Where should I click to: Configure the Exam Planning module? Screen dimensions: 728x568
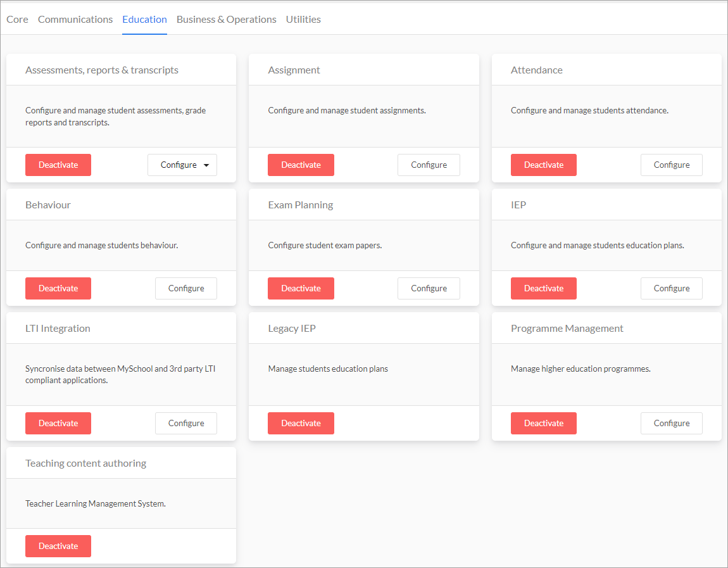coord(429,288)
